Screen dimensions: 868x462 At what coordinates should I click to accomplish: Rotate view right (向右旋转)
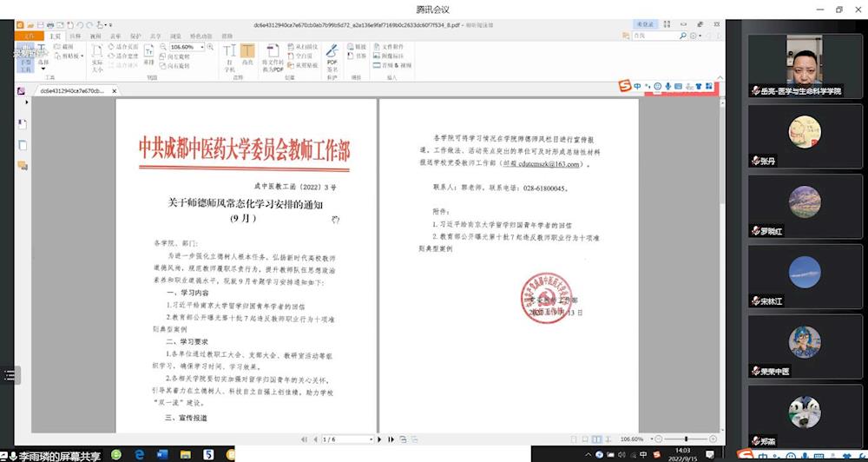(175, 65)
